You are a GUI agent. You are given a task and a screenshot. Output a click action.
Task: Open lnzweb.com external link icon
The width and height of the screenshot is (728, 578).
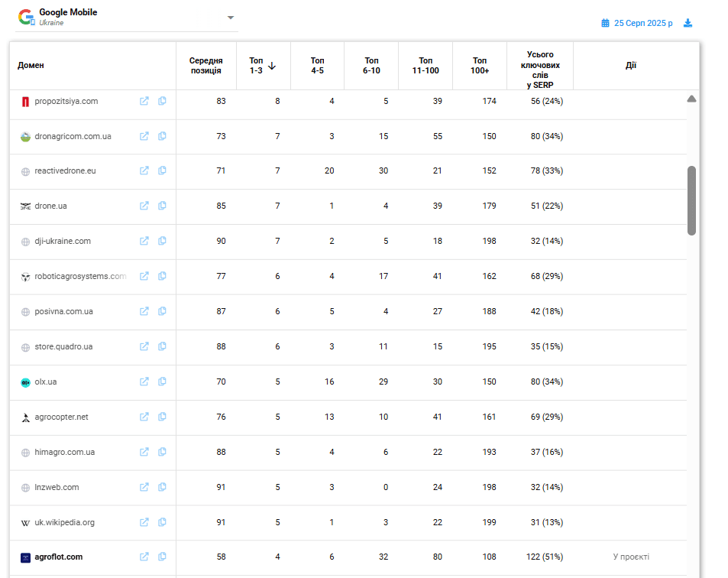[x=144, y=487]
